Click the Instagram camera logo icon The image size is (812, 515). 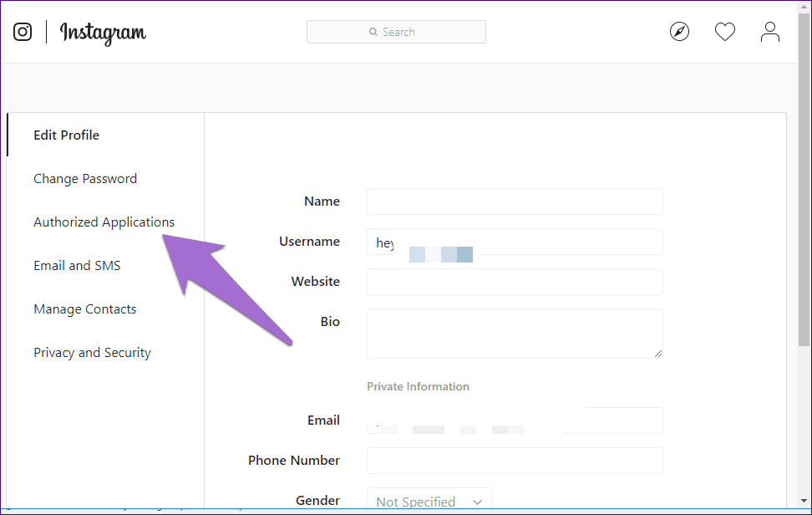pyautogui.click(x=23, y=32)
